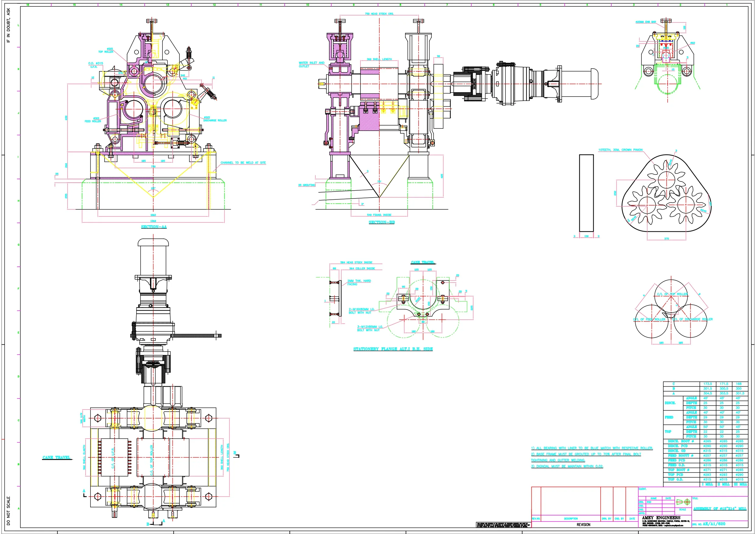Select the 300.5 value in row B
756x534 pixels.
(724, 388)
